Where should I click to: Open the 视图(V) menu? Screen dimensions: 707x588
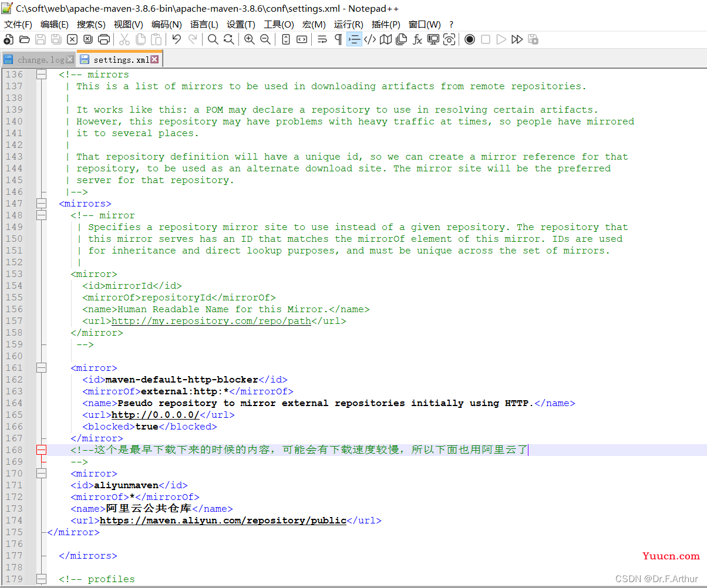[x=129, y=24]
